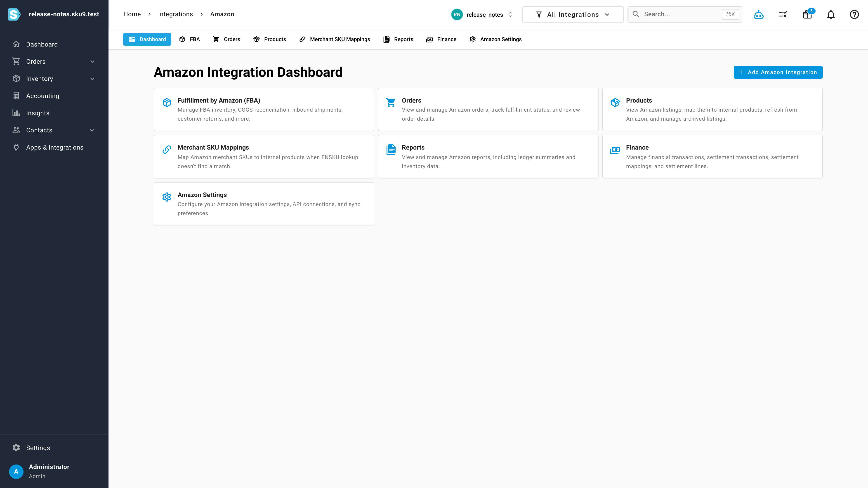
Task: Select the active Dashboard tab
Action: click(x=147, y=39)
